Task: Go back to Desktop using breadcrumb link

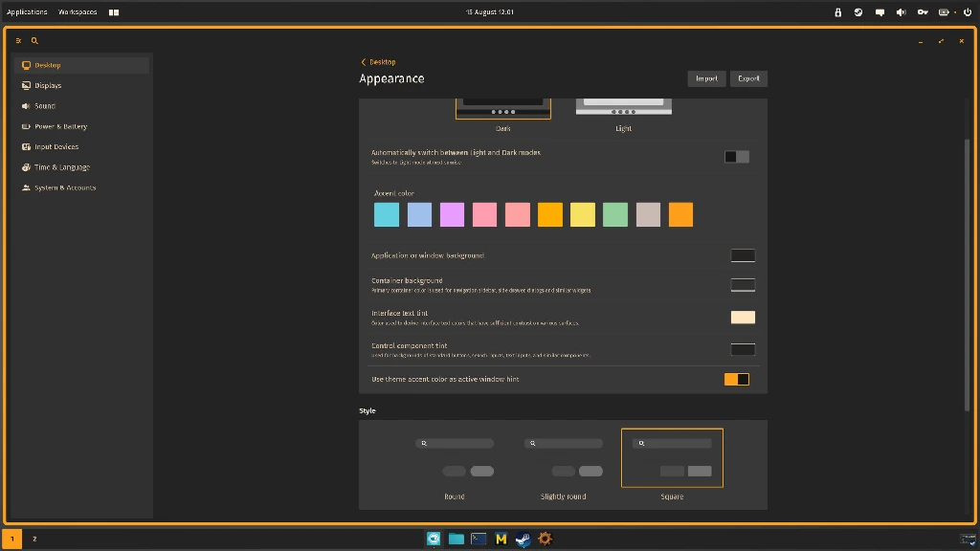Action: (x=378, y=62)
